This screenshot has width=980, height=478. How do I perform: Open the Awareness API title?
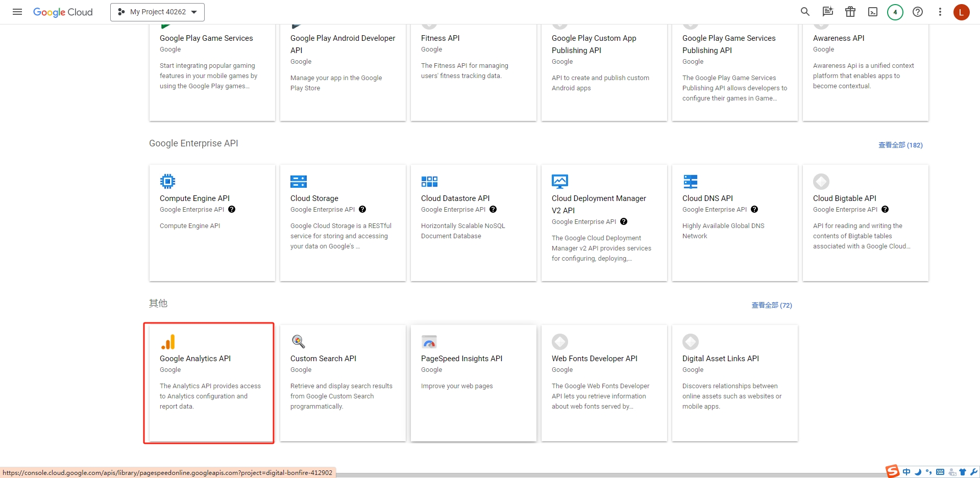tap(839, 38)
